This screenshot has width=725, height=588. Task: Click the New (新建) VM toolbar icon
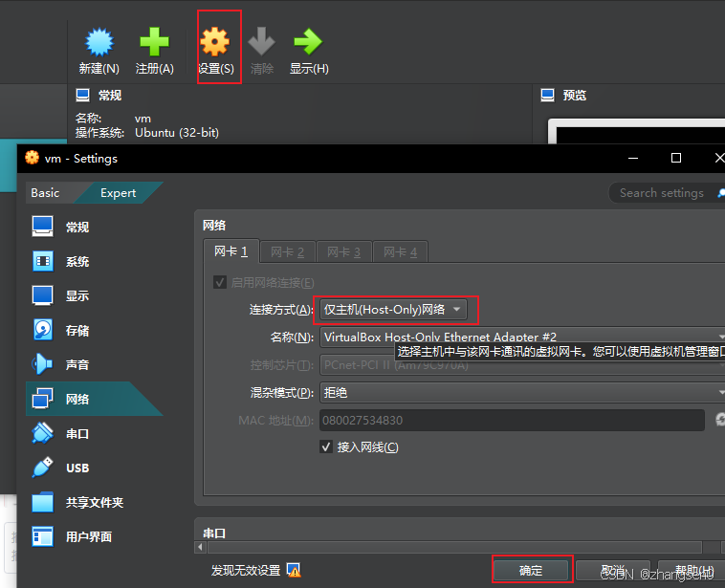(x=99, y=42)
